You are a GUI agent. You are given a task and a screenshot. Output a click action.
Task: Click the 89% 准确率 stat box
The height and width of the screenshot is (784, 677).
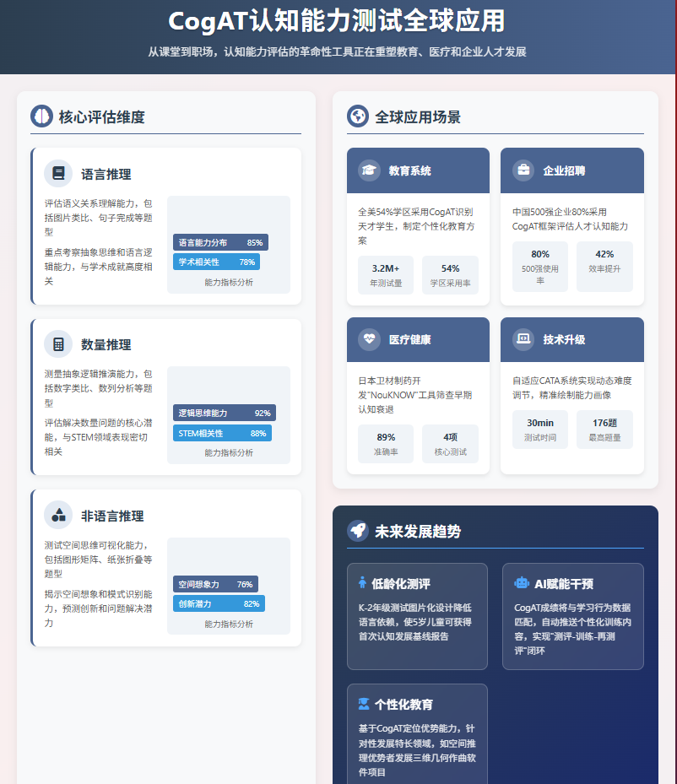(386, 444)
